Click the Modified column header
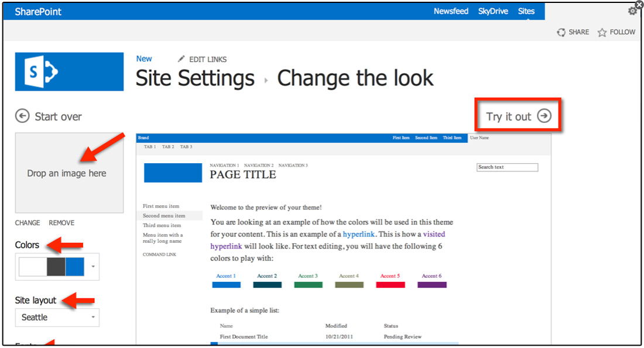This screenshot has height=348, width=644. pos(336,326)
